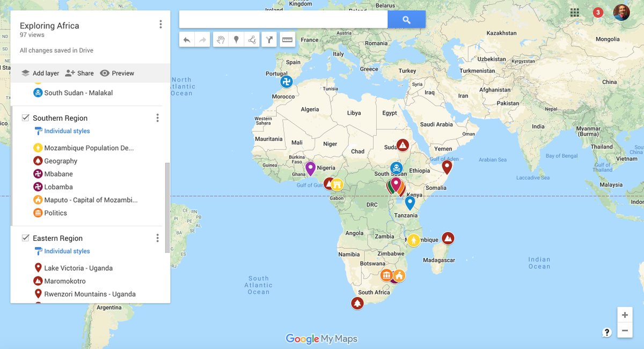Screen dimensions: 644x349
Task: Open the Exploring Africa overflow menu
Action: [x=160, y=24]
